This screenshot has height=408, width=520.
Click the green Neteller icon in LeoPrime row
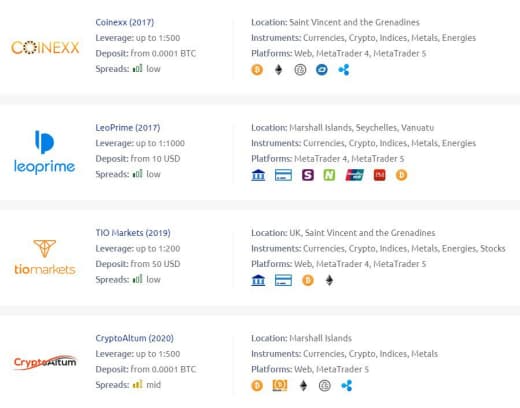[x=329, y=175]
